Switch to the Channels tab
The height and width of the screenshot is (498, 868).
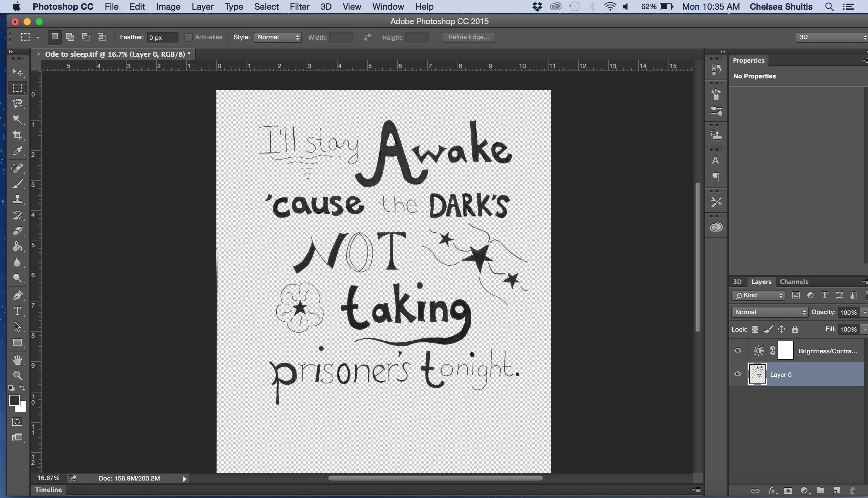coord(794,282)
